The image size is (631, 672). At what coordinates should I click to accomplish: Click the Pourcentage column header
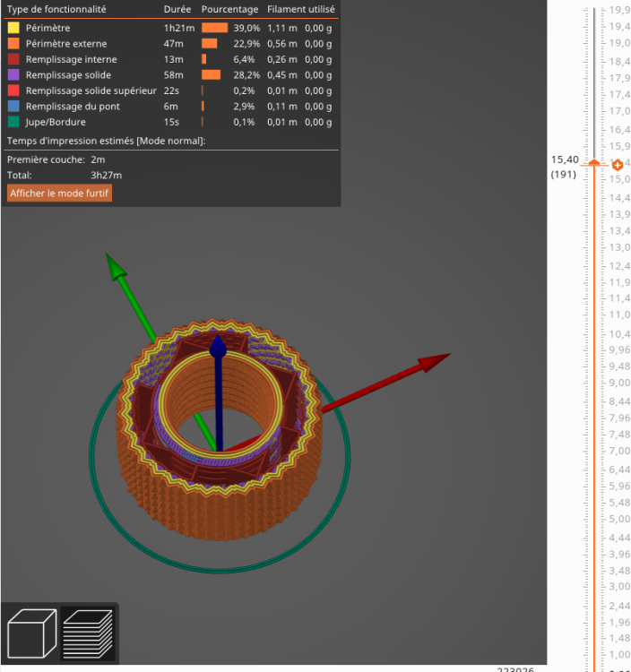pyautogui.click(x=229, y=9)
